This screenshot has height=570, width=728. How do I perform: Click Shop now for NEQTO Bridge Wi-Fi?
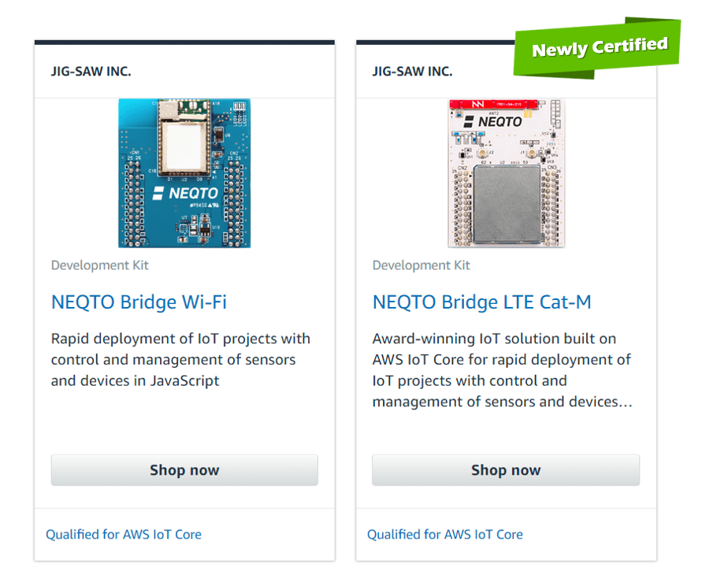(184, 470)
